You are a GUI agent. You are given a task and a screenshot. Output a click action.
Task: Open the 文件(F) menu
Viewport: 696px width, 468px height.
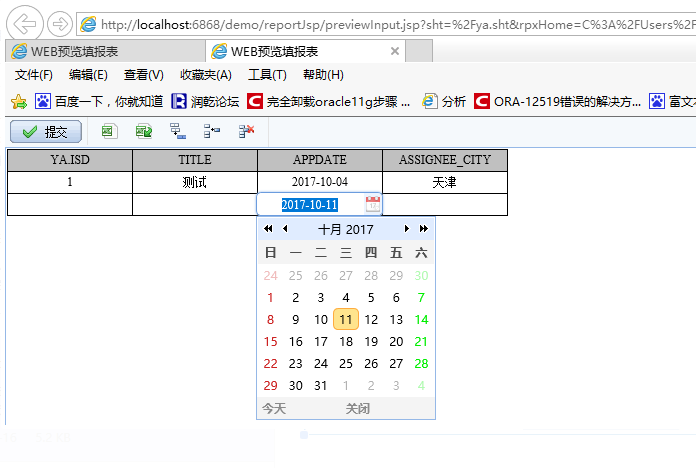tap(34, 75)
